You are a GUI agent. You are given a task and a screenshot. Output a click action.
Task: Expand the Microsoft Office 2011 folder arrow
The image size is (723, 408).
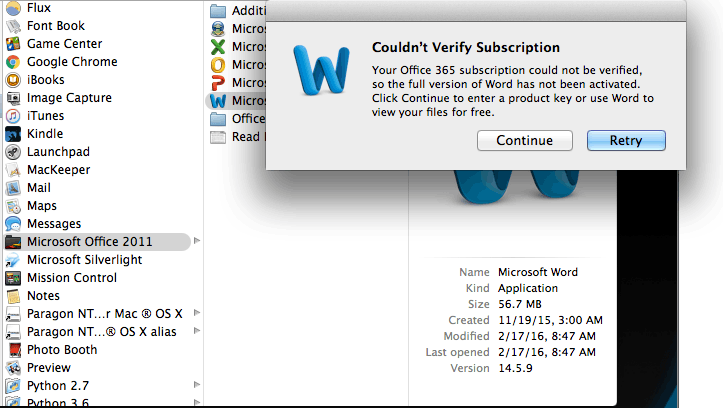click(197, 241)
